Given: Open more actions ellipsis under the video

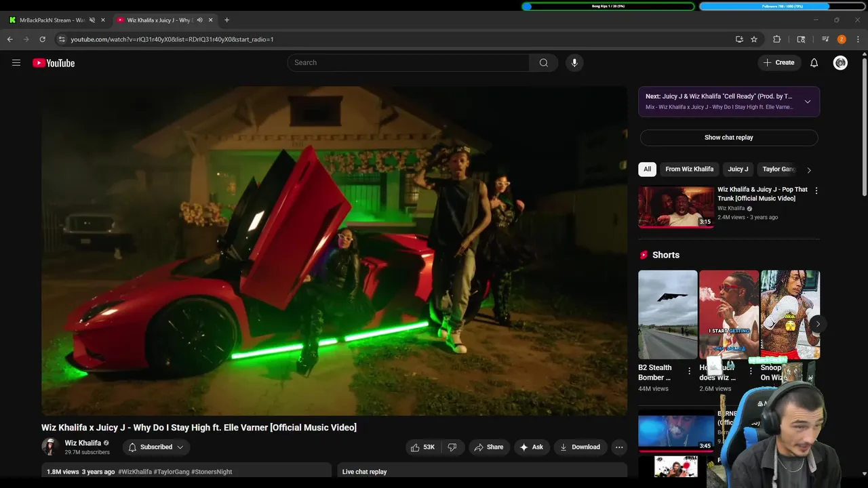Looking at the screenshot, I should pyautogui.click(x=618, y=447).
